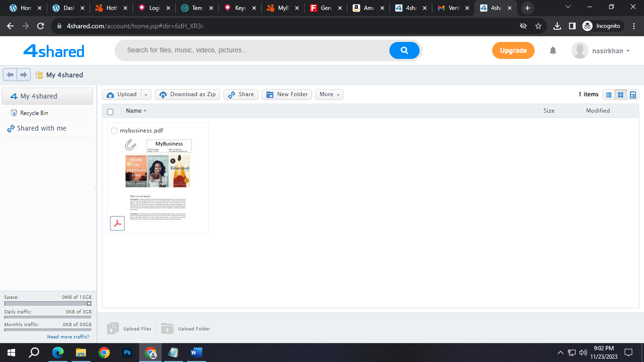The height and width of the screenshot is (362, 644).
Task: Tick the select-all checkbox in the header
Action: 110,112
